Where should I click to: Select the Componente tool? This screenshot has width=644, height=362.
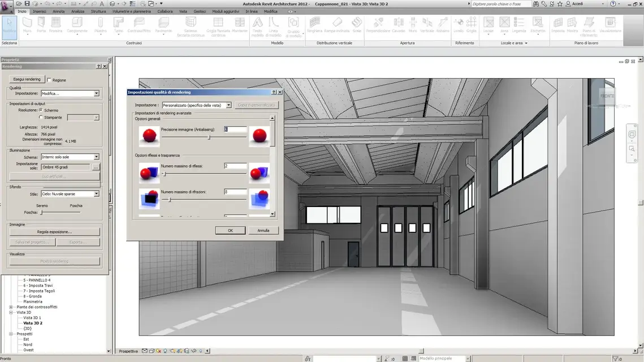(77, 25)
